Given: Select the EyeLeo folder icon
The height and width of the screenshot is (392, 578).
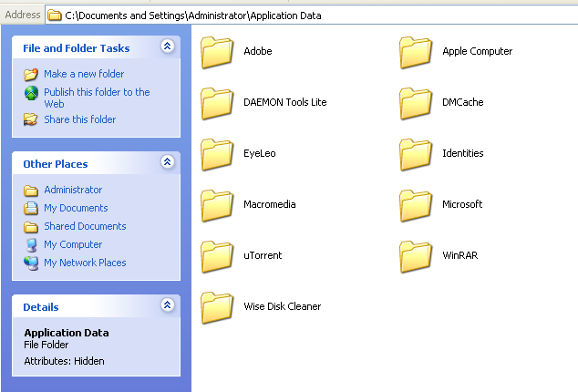Looking at the screenshot, I should point(217,155).
